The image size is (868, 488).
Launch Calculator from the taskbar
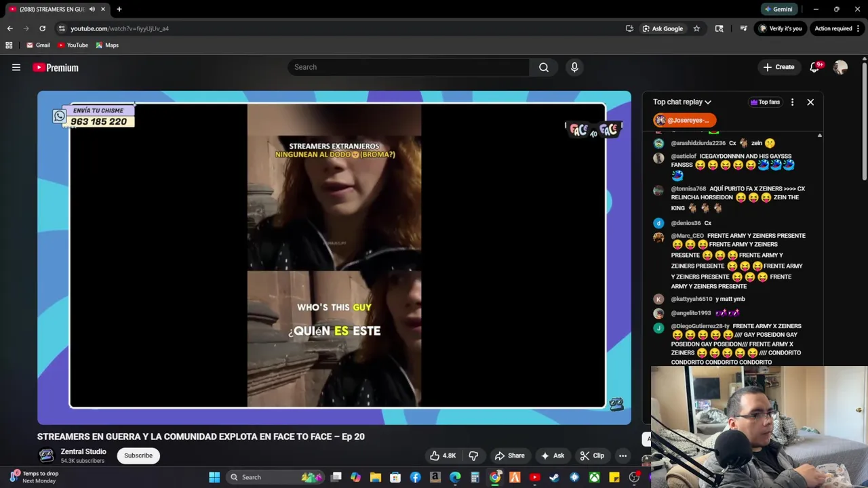tap(475, 477)
